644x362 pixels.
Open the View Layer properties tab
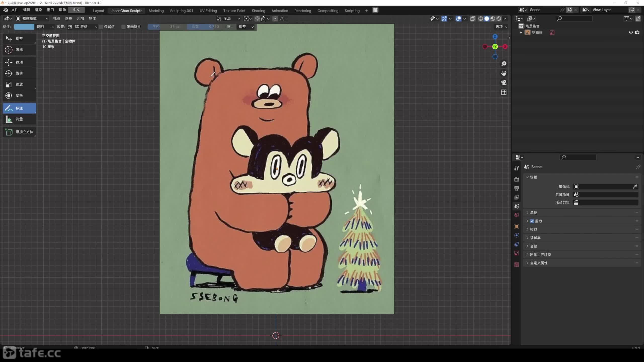[516, 197]
